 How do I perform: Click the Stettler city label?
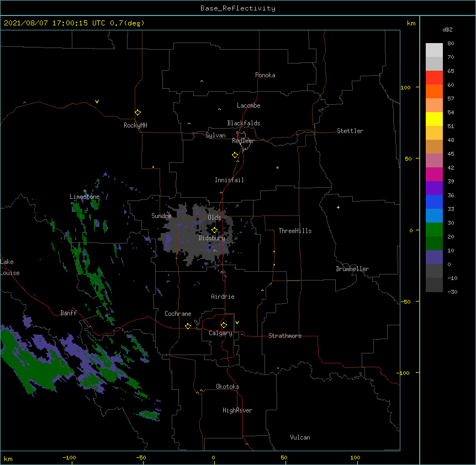(350, 131)
